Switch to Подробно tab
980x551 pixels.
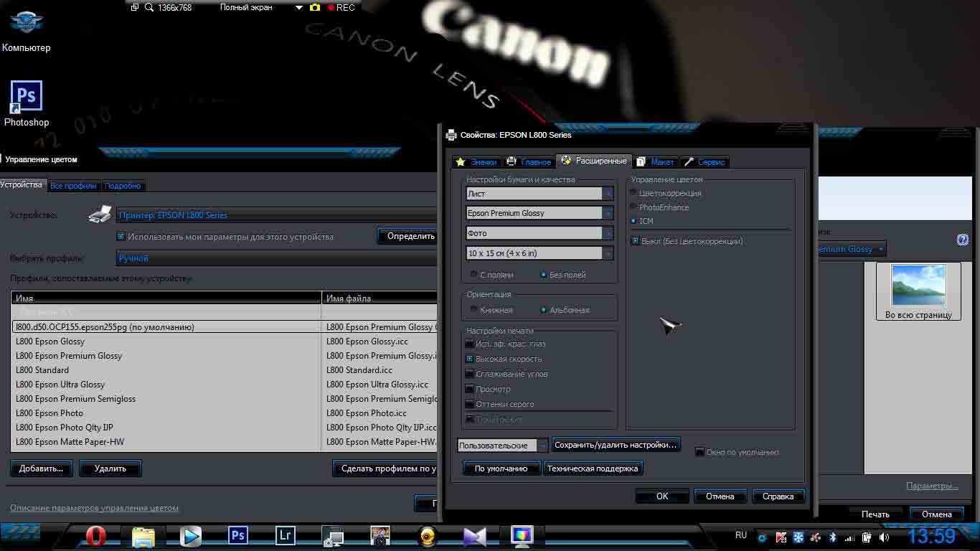(x=123, y=186)
